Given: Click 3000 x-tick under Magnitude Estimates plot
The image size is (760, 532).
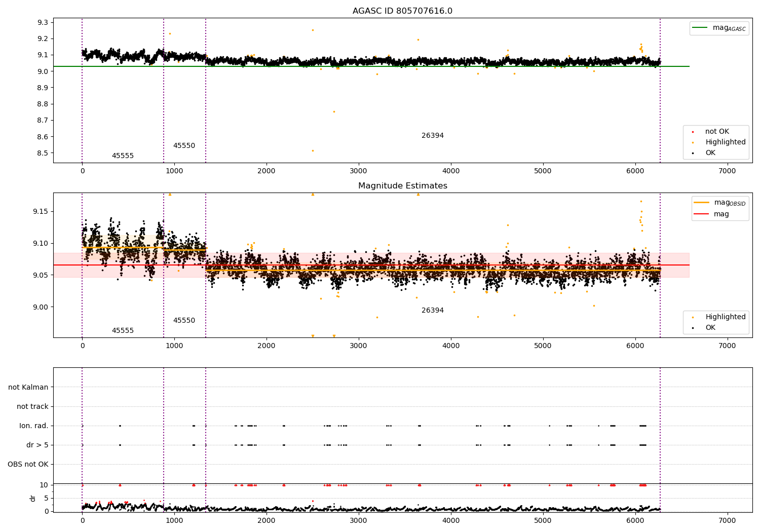Looking at the screenshot, I should pyautogui.click(x=359, y=346).
